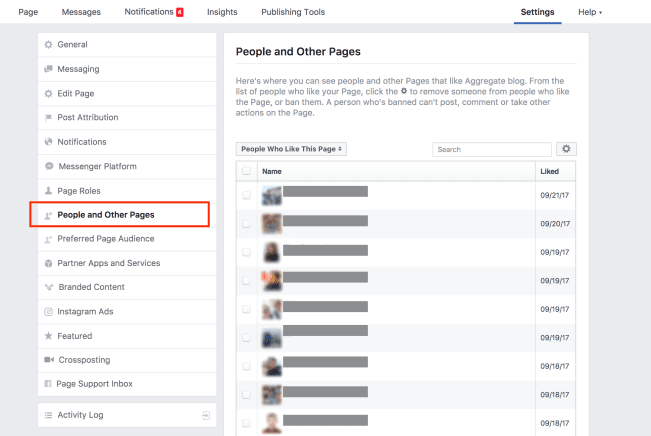Open the Messages tab
651x436 pixels.
[81, 12]
